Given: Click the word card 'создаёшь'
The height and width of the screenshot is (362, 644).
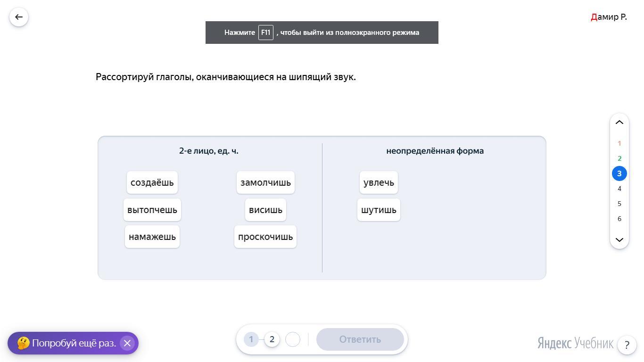Looking at the screenshot, I should (152, 182).
